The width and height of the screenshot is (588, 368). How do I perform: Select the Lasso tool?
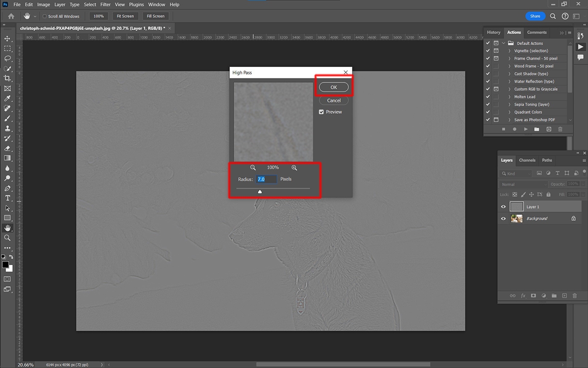pos(7,58)
